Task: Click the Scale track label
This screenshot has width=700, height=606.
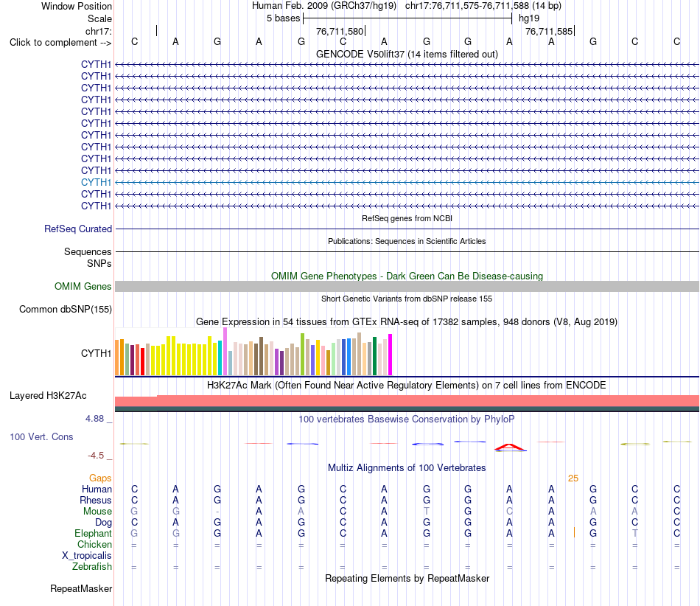Action: [x=99, y=18]
